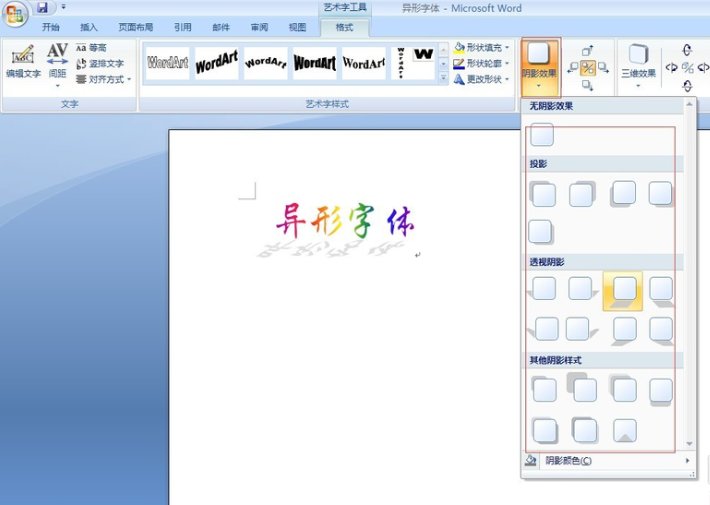Apply first drop shadow style (投影)

pyautogui.click(x=542, y=194)
